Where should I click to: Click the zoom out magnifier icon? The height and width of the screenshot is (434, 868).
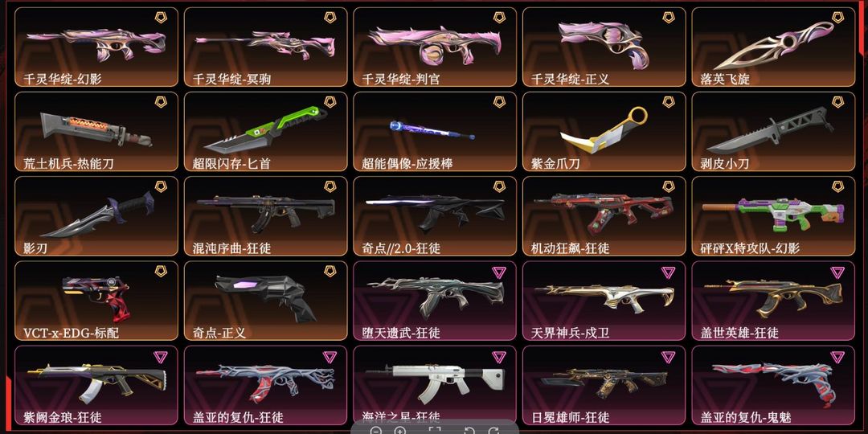pos(376,432)
